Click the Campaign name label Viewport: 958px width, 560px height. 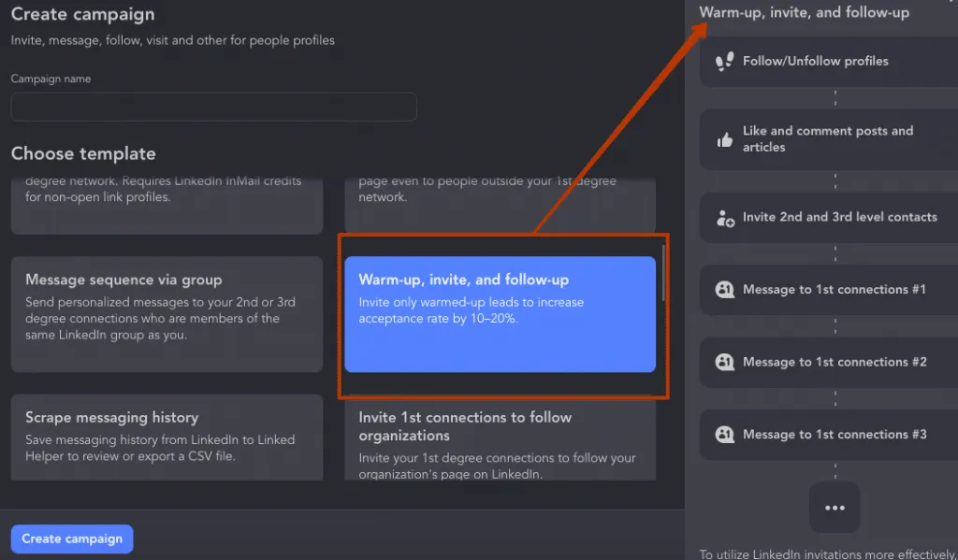click(51, 79)
